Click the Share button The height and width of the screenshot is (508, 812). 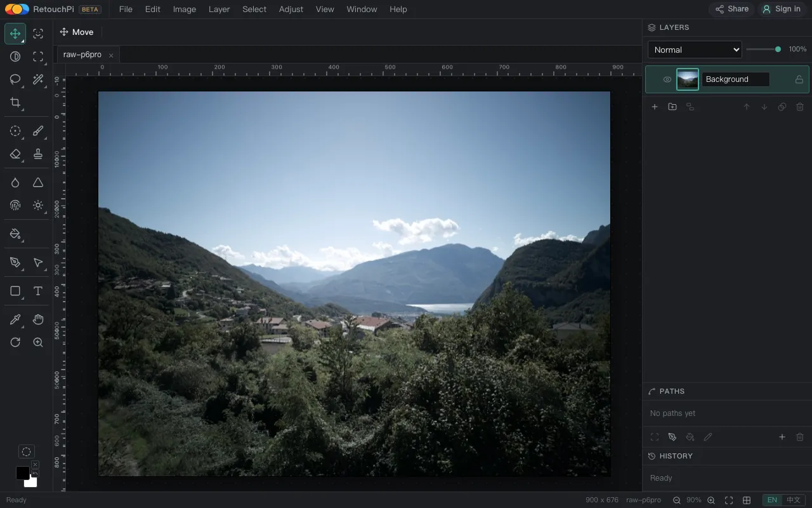pos(732,9)
